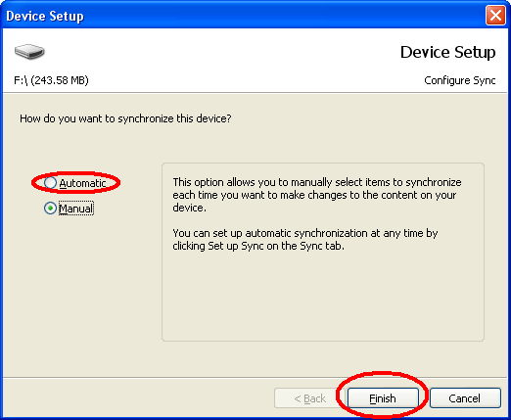511x420 pixels.
Task: Click the Automatic option label text
Action: pyautogui.click(x=82, y=183)
